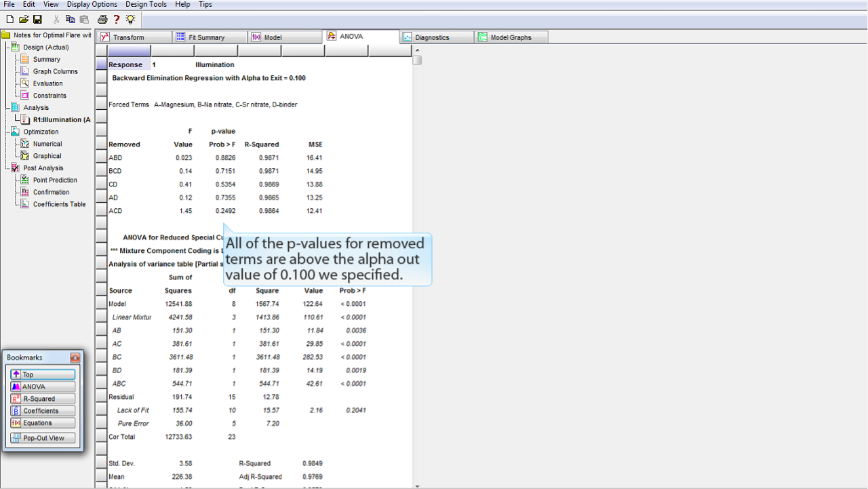Print the report using the printer icon
Screen dimensions: 868x489
(102, 20)
